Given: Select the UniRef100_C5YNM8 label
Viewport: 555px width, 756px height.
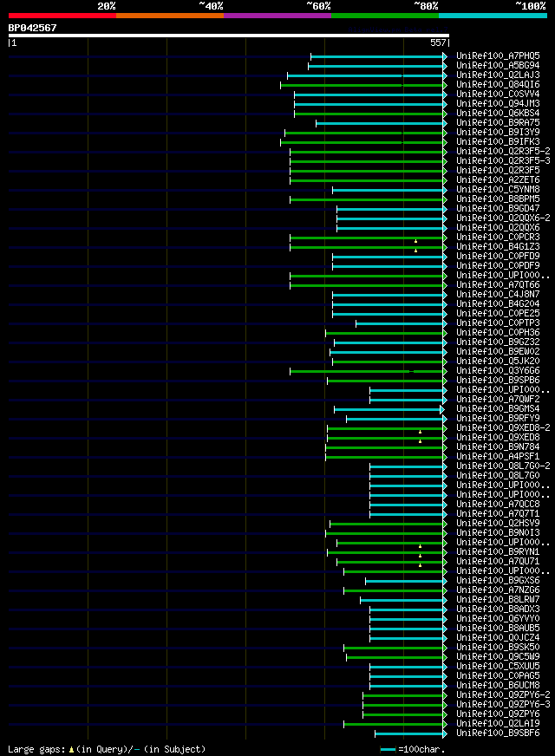Looking at the screenshot, I should (x=498, y=190).
